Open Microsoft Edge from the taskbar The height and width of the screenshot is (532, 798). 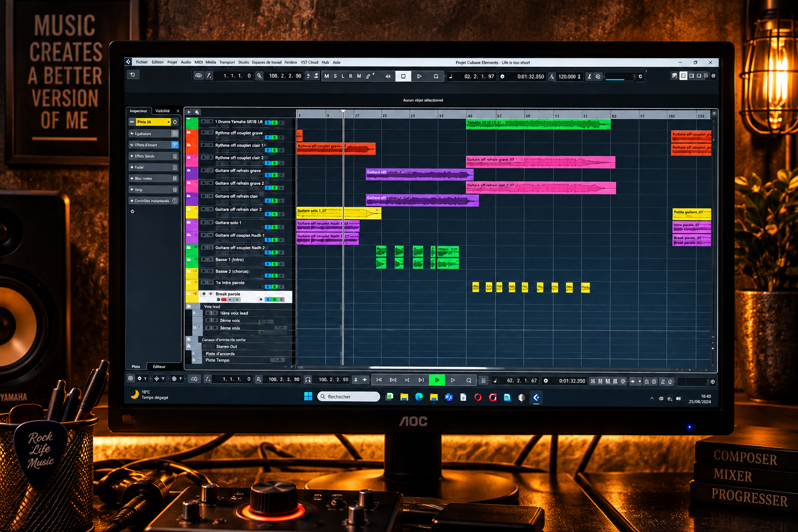pos(419,397)
